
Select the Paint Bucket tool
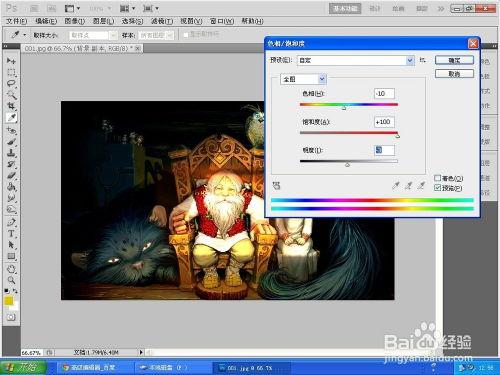click(11, 187)
